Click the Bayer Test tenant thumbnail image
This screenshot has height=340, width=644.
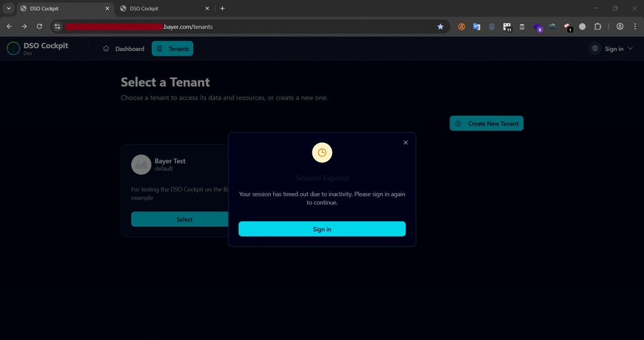point(141,165)
